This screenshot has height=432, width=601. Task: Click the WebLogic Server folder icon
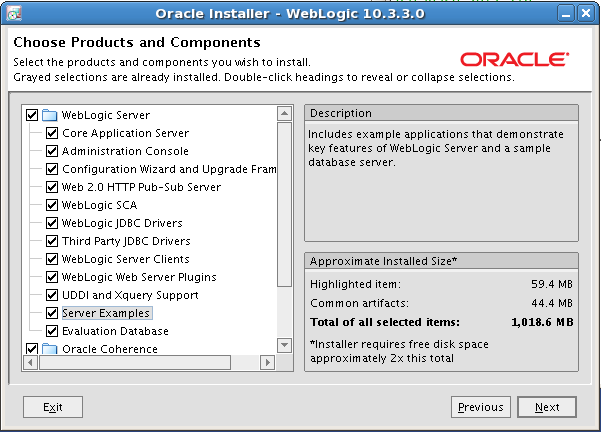[49, 115]
